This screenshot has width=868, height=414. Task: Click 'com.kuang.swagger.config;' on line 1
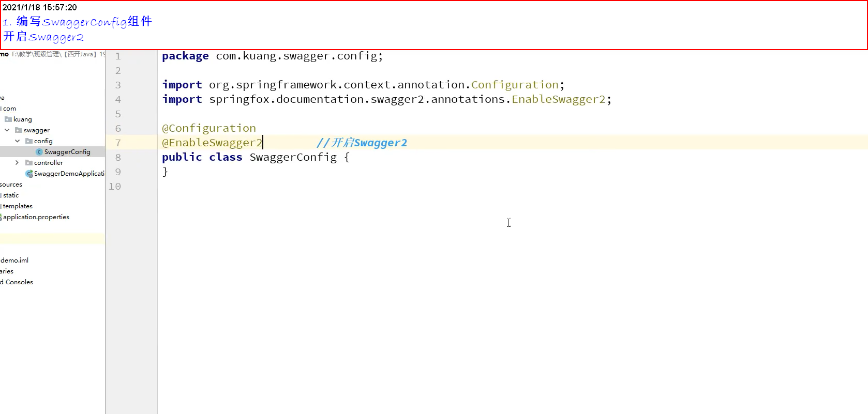click(x=300, y=56)
